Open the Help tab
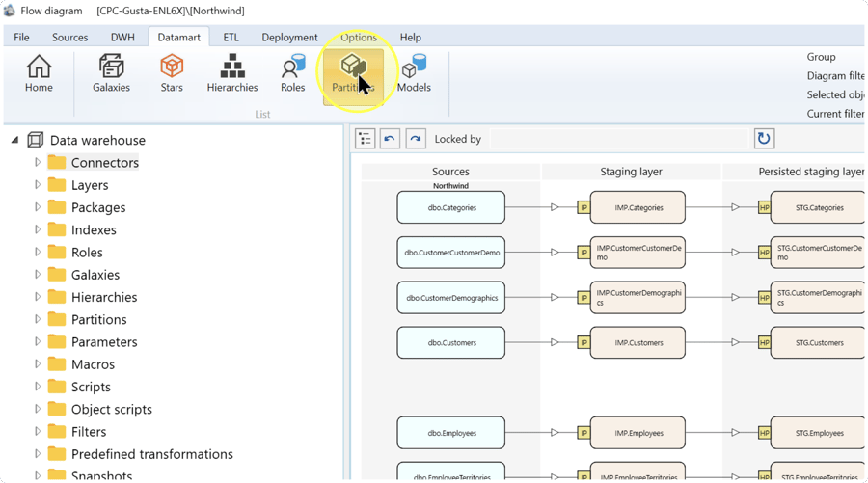 click(411, 37)
